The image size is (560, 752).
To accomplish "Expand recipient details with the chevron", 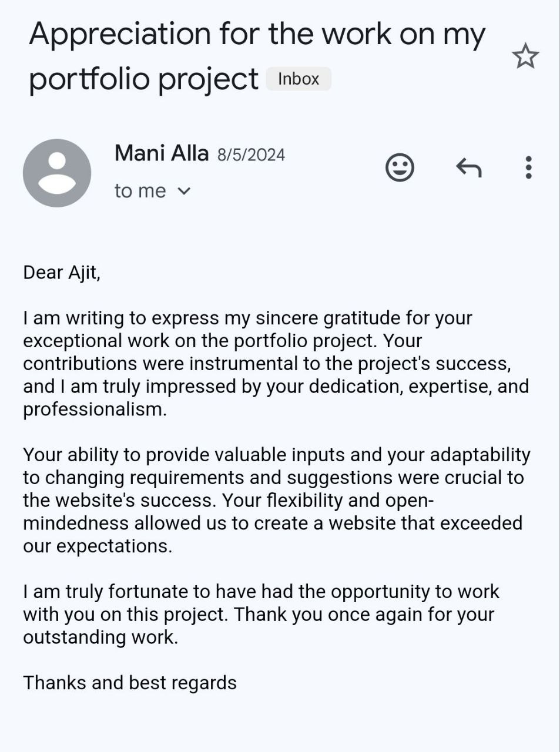I will coord(184,191).
